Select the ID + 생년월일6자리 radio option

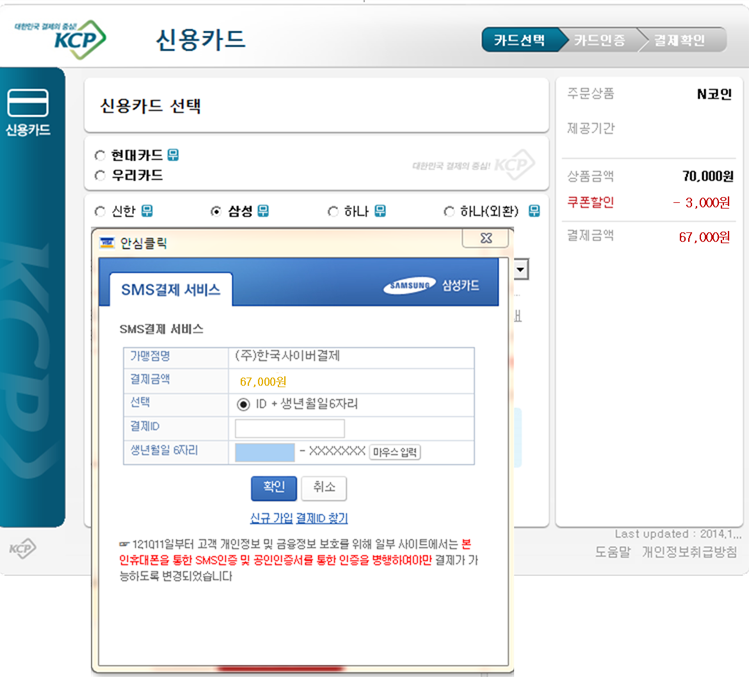click(x=242, y=404)
